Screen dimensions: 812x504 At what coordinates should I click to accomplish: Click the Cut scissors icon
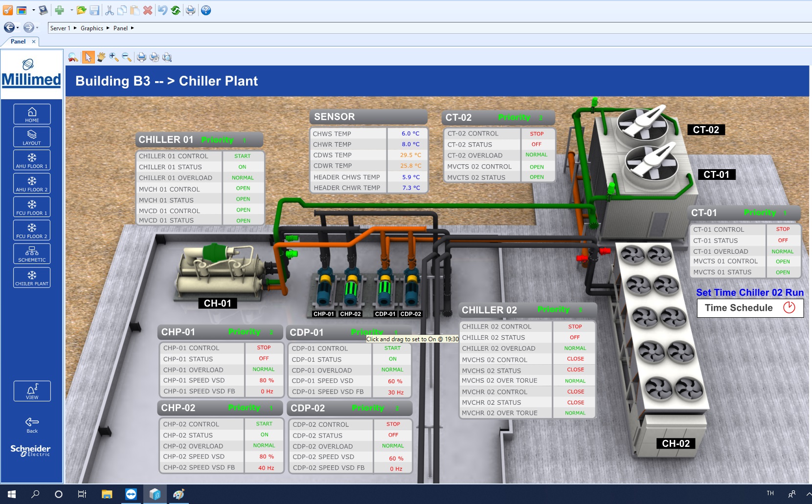(x=110, y=10)
